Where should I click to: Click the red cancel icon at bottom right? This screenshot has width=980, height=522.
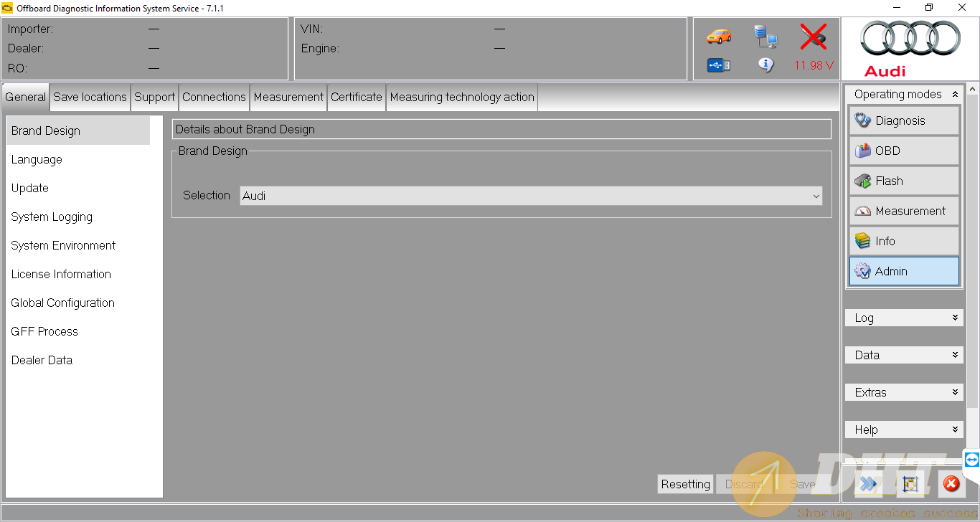pos(951,484)
